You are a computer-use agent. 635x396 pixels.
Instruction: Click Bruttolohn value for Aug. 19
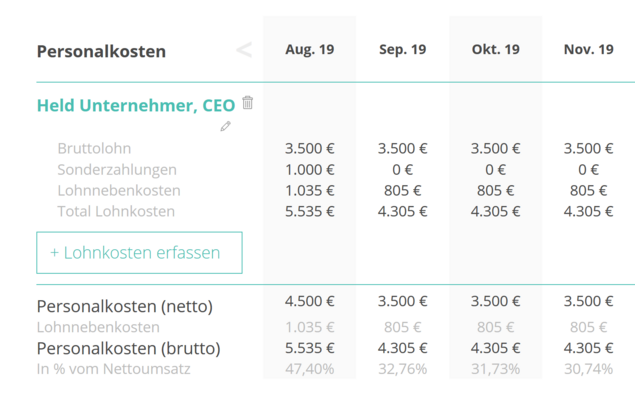pos(310,149)
